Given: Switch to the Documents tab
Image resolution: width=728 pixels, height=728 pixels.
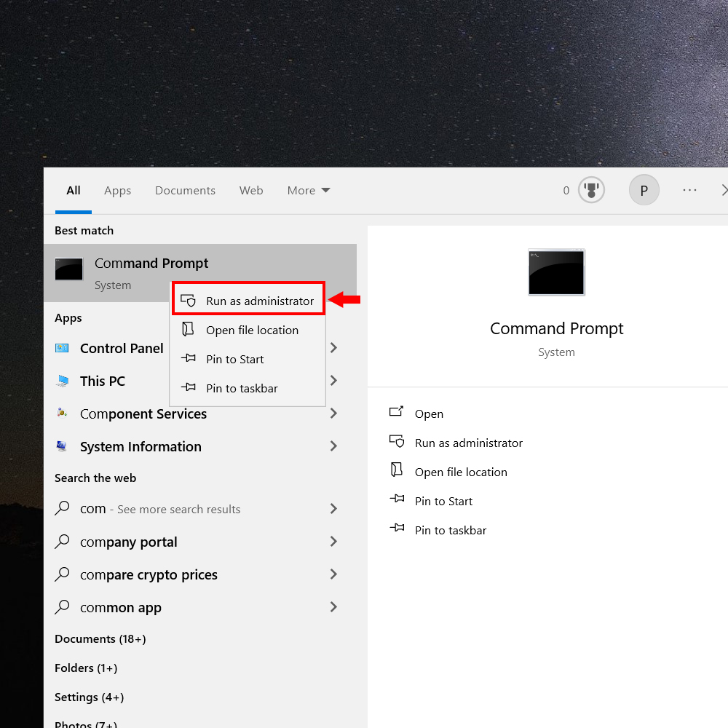Looking at the screenshot, I should [185, 191].
